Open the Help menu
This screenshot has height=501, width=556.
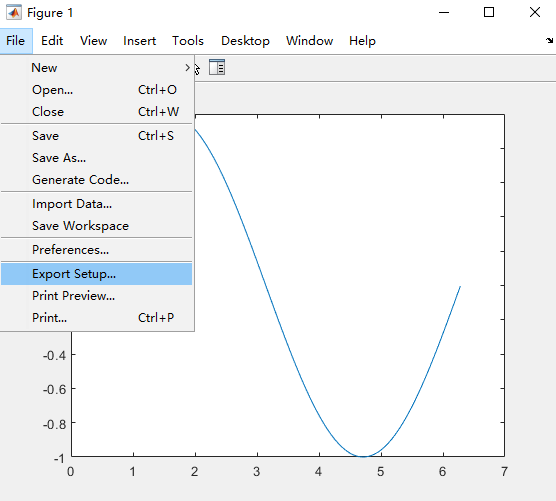click(362, 41)
